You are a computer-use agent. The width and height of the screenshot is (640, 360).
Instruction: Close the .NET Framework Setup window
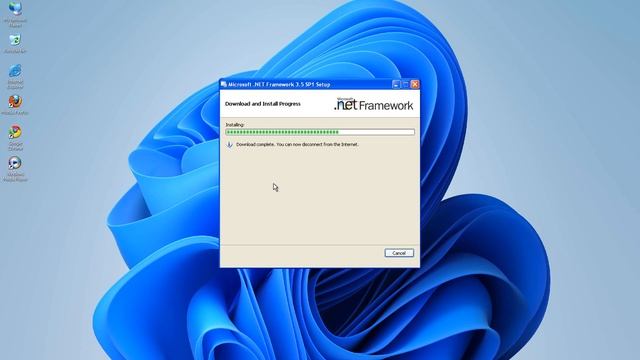pyautogui.click(x=415, y=84)
